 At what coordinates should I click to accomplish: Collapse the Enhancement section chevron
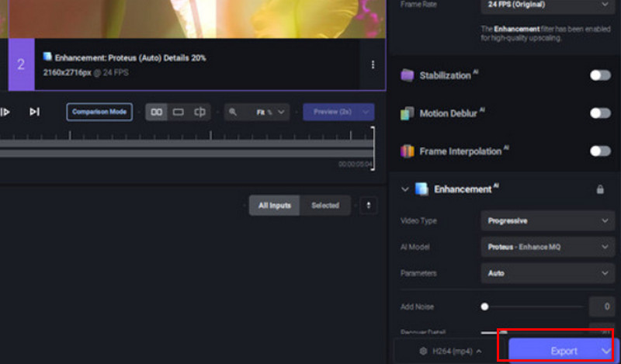[404, 189]
